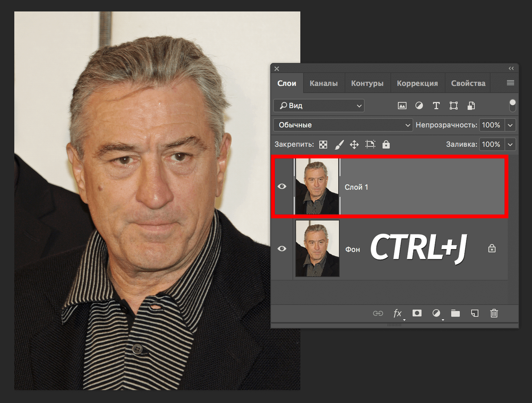The height and width of the screenshot is (403, 532).
Task: Select the Фон layer thumbnail
Action: (x=317, y=248)
